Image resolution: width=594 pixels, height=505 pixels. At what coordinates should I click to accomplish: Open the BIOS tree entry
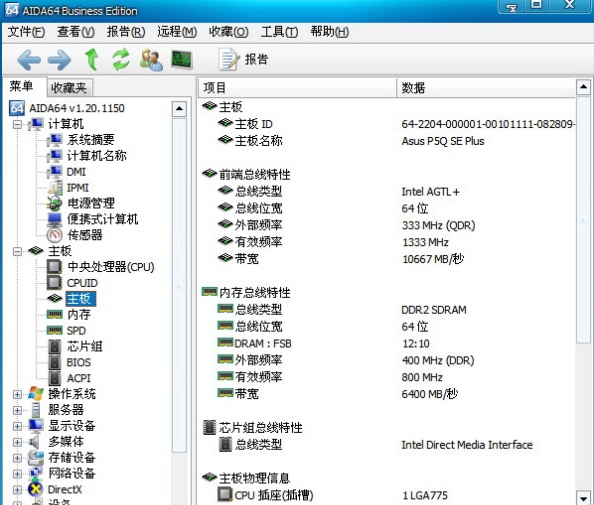pyautogui.click(x=78, y=363)
